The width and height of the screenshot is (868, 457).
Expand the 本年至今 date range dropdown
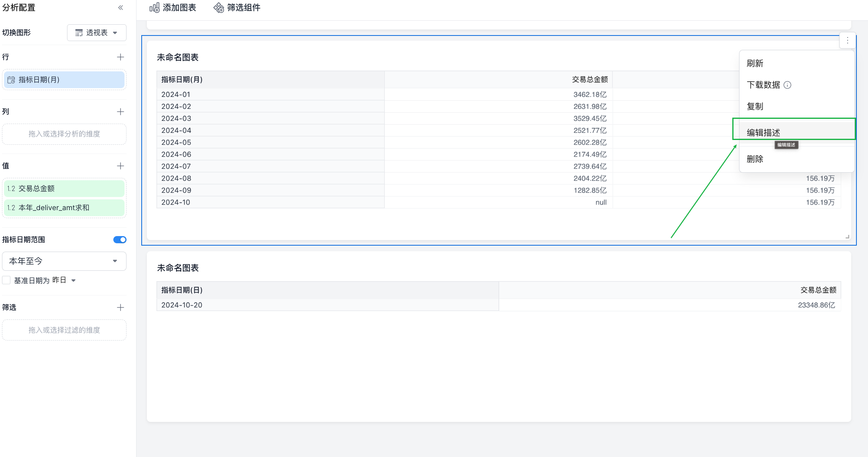[x=64, y=261]
